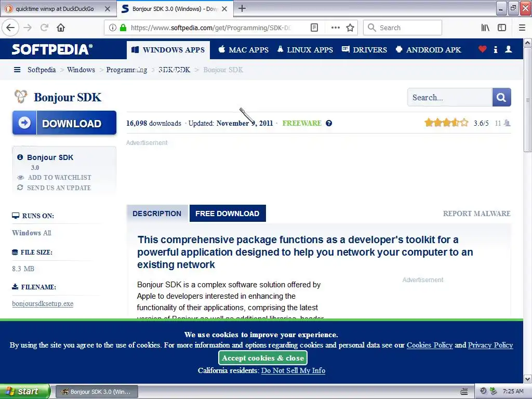Open the Firefox library icon
The width and height of the screenshot is (532, 399).
coord(485,28)
